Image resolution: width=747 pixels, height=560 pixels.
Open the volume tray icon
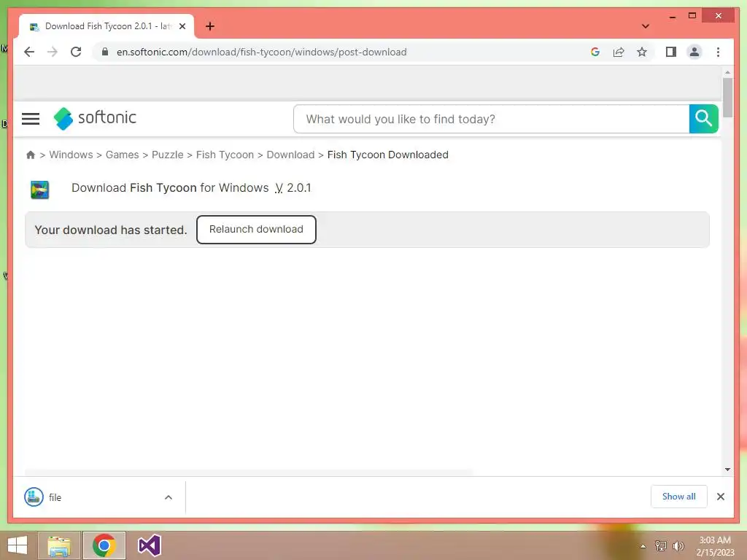pos(678,545)
